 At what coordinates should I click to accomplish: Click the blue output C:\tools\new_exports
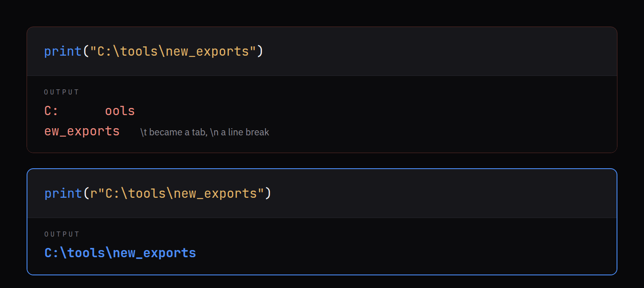click(120, 253)
